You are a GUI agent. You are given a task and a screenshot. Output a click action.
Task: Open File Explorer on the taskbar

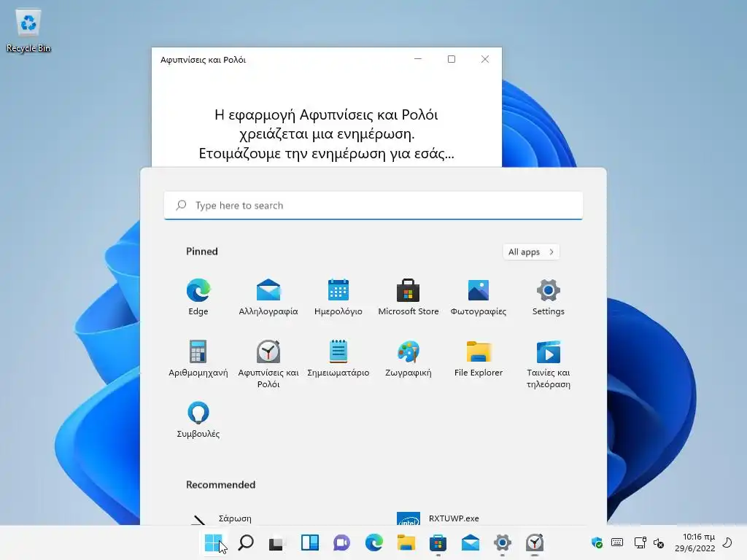406,542
